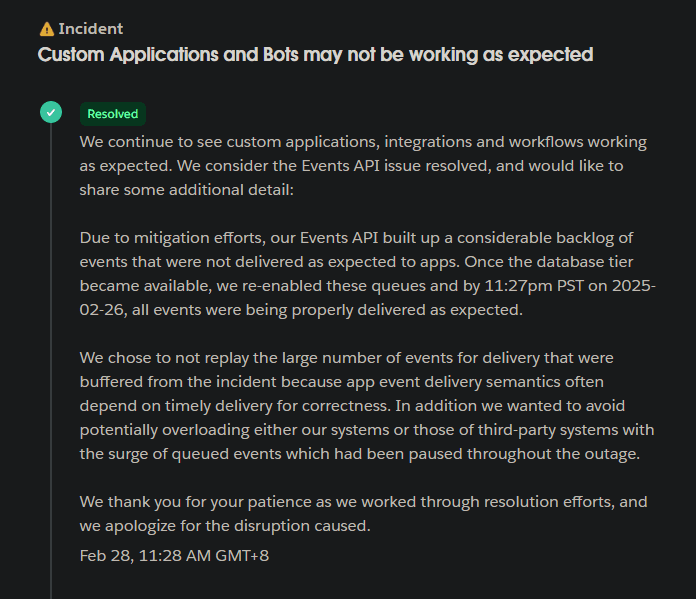Click the paragraph starting 'Due to mitigation efforts'
The width and height of the screenshot is (696, 599).
pyautogui.click(x=367, y=274)
